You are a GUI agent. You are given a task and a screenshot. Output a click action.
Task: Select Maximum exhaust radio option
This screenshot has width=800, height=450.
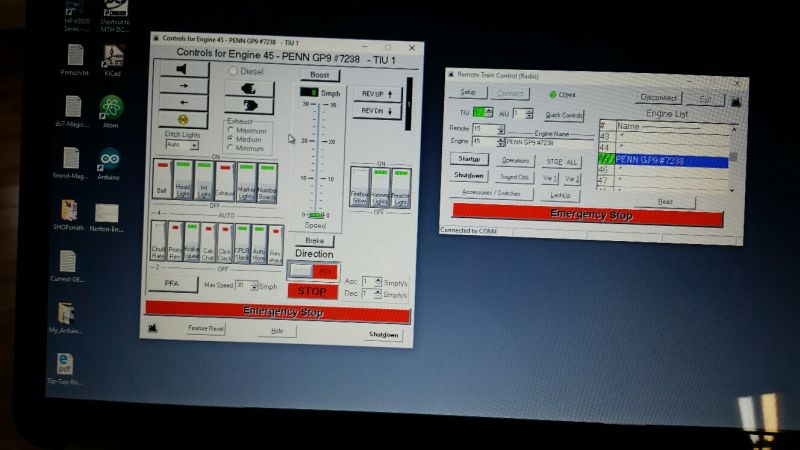(x=247, y=131)
